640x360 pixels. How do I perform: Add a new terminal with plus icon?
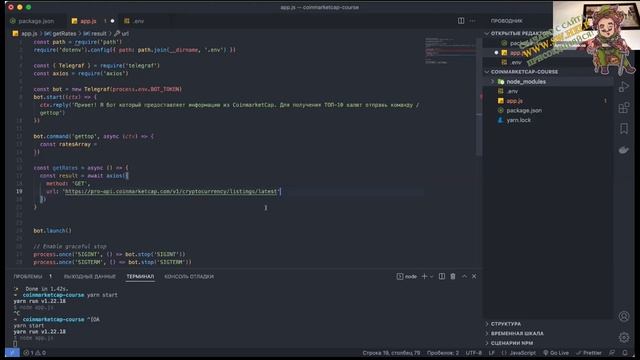[x=424, y=276]
